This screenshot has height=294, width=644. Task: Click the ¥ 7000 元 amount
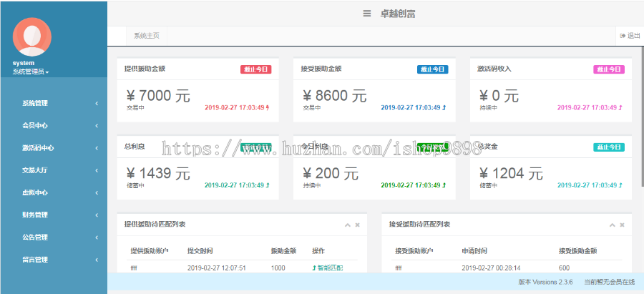coord(157,96)
